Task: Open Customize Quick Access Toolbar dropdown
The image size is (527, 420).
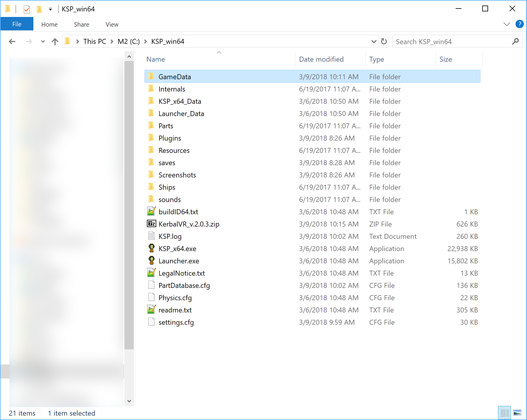Action: coord(50,9)
